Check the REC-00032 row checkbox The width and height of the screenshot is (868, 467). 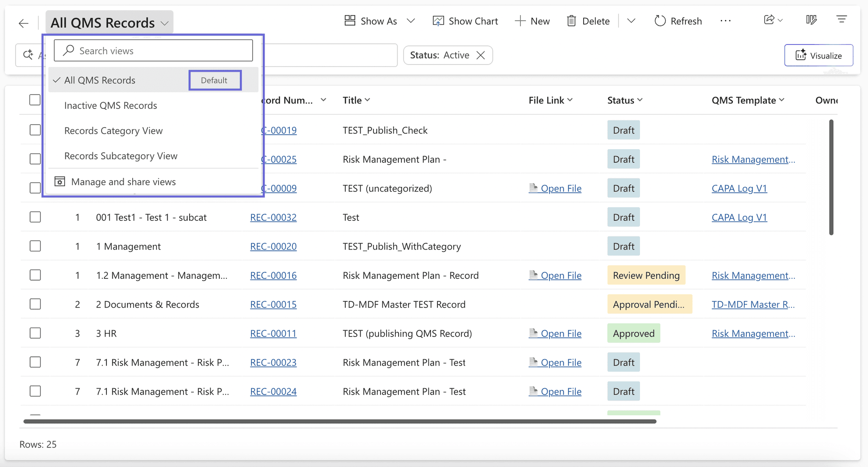(35, 217)
